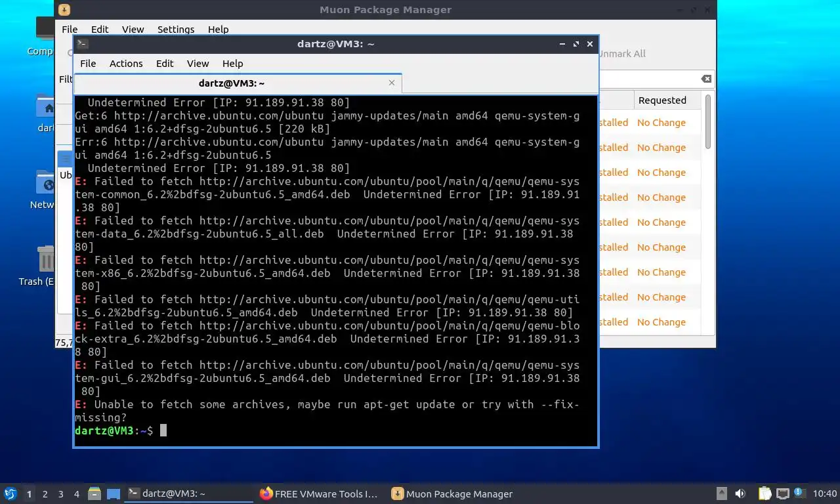Image resolution: width=840 pixels, height=504 pixels.
Task: Select the dartz@VM3:~ terminal tab
Action: (238, 83)
